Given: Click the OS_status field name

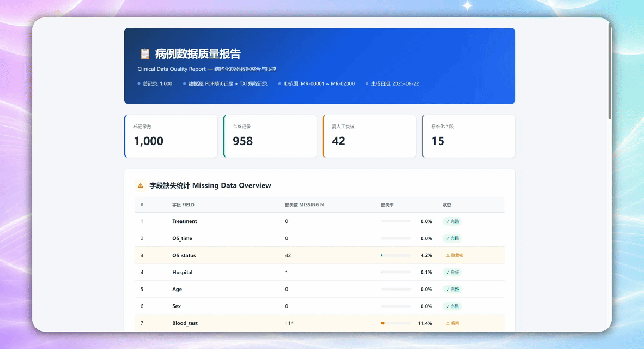Looking at the screenshot, I should point(184,255).
